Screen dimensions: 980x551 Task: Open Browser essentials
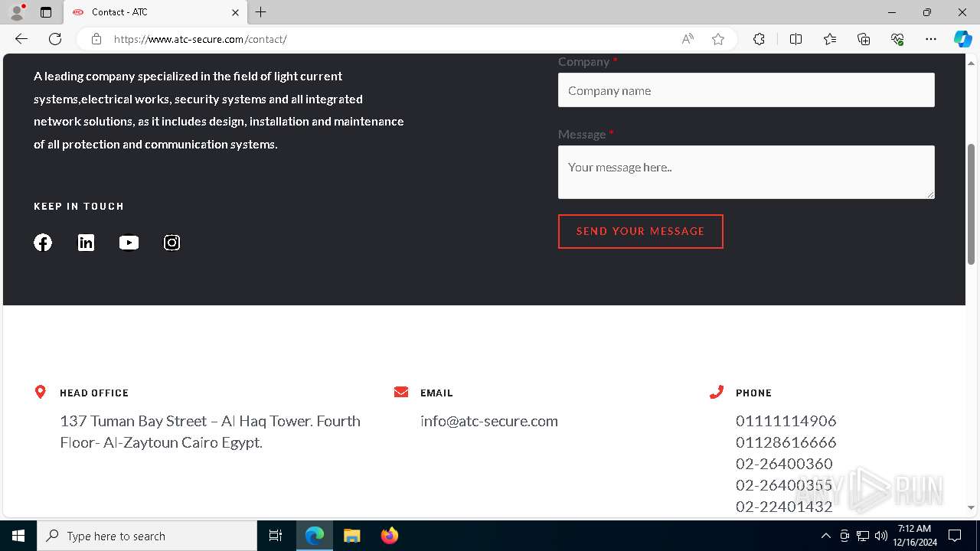coord(897,39)
